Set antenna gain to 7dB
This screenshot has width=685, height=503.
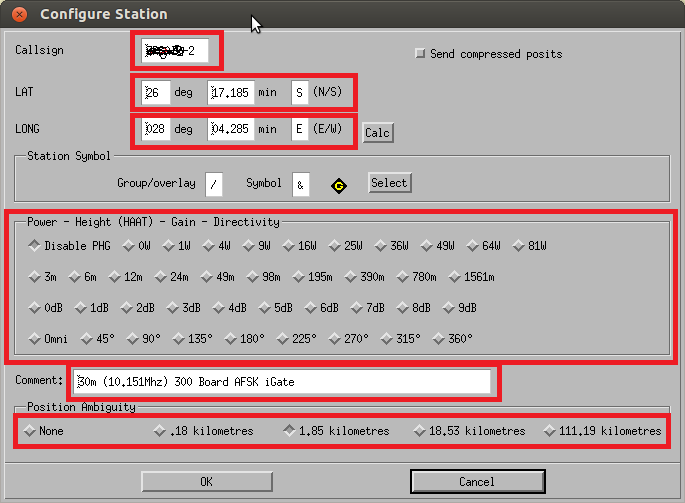367,308
